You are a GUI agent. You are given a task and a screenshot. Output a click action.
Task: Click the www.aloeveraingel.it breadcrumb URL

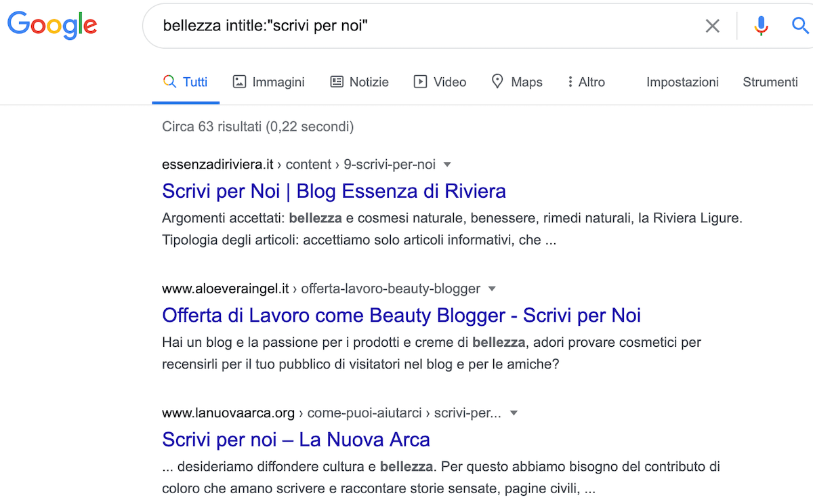click(x=321, y=289)
